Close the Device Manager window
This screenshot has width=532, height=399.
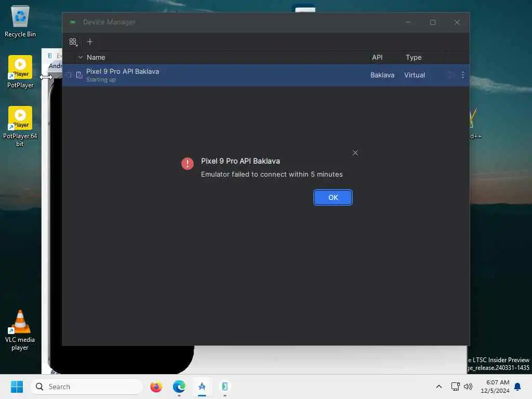click(x=457, y=22)
